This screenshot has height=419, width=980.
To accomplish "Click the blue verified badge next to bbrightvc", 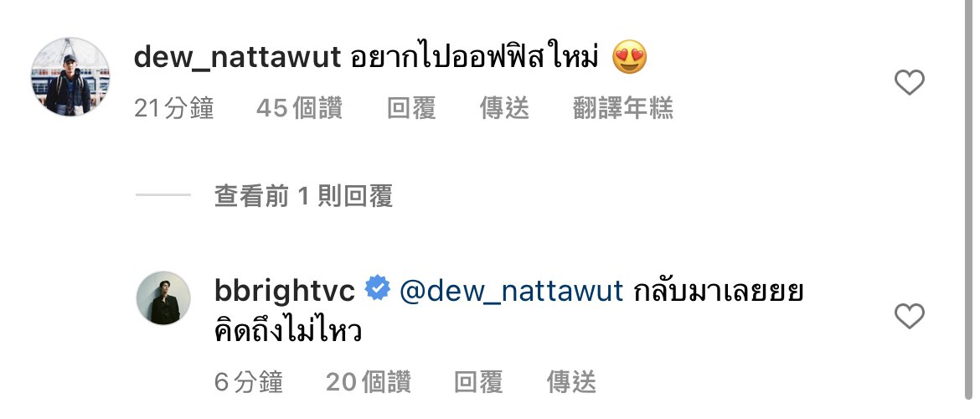I will [378, 290].
